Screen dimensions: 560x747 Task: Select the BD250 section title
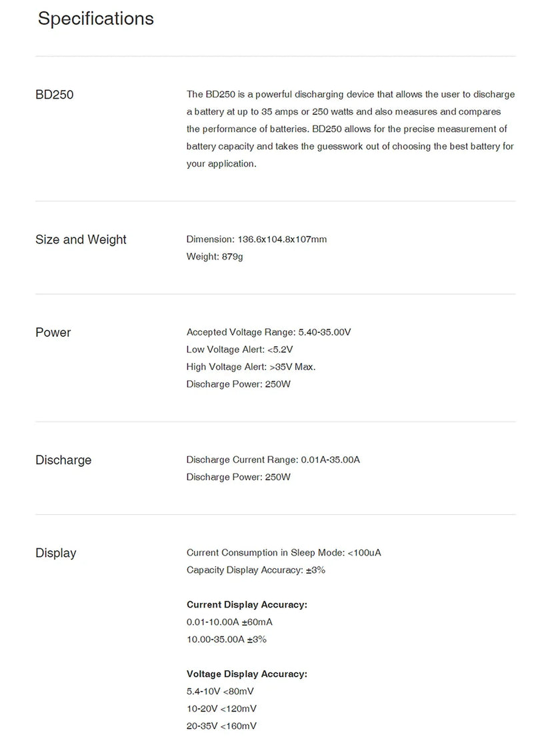(x=54, y=94)
